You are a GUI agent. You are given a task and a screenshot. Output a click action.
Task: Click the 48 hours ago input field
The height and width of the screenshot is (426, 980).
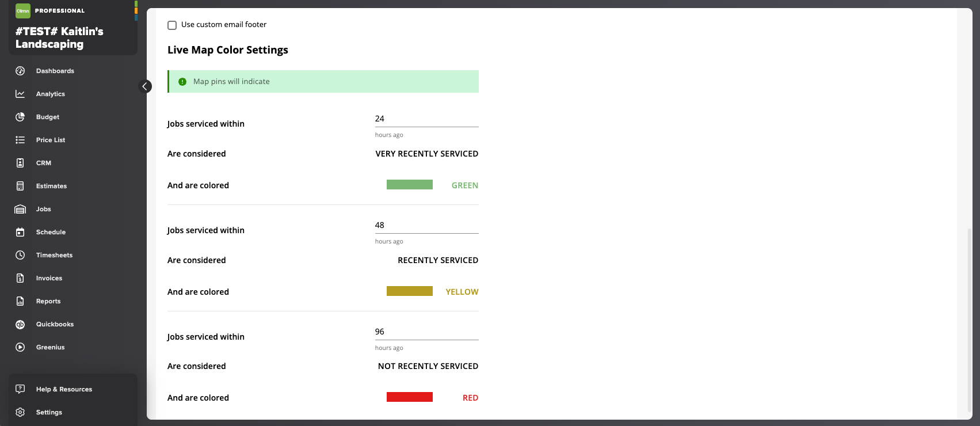[x=426, y=225]
